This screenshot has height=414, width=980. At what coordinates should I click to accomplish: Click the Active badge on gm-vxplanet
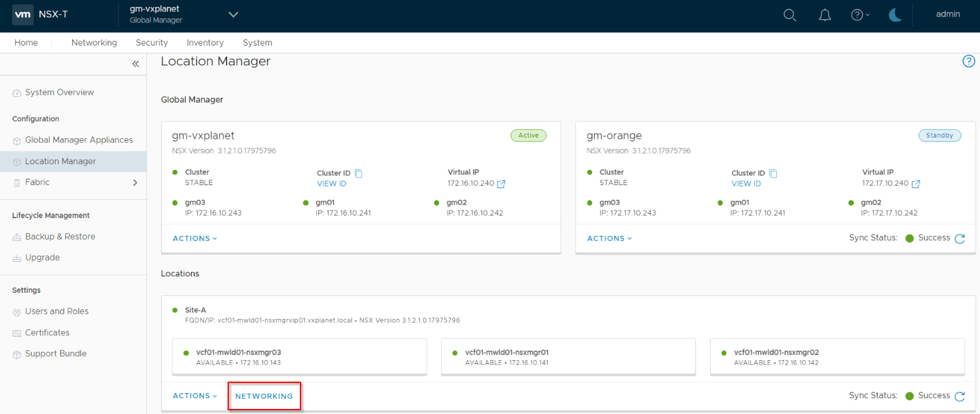pyautogui.click(x=528, y=135)
